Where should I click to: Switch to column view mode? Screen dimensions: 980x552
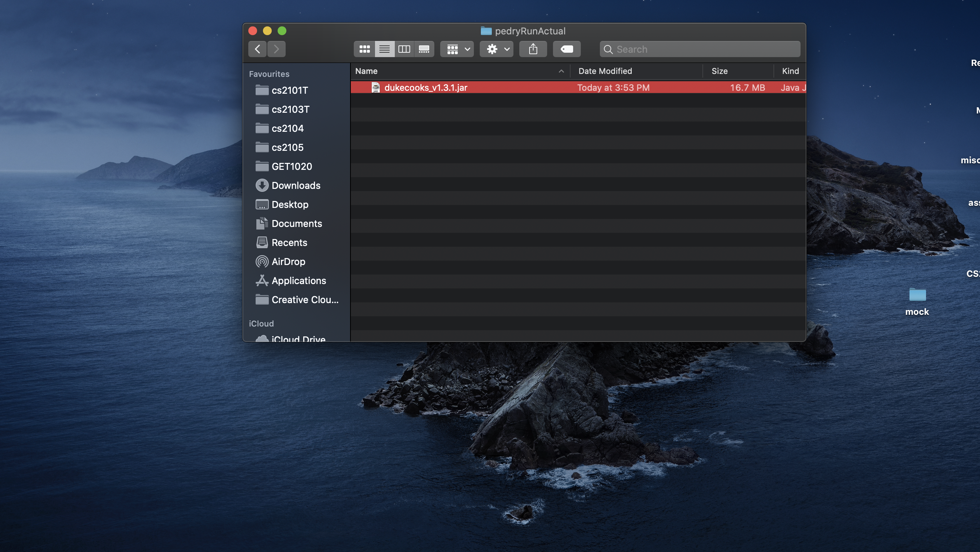[x=404, y=49]
